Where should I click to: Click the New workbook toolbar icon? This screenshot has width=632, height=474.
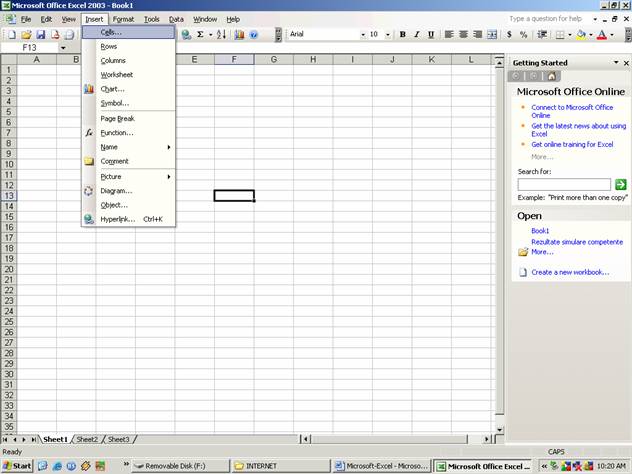click(12, 35)
